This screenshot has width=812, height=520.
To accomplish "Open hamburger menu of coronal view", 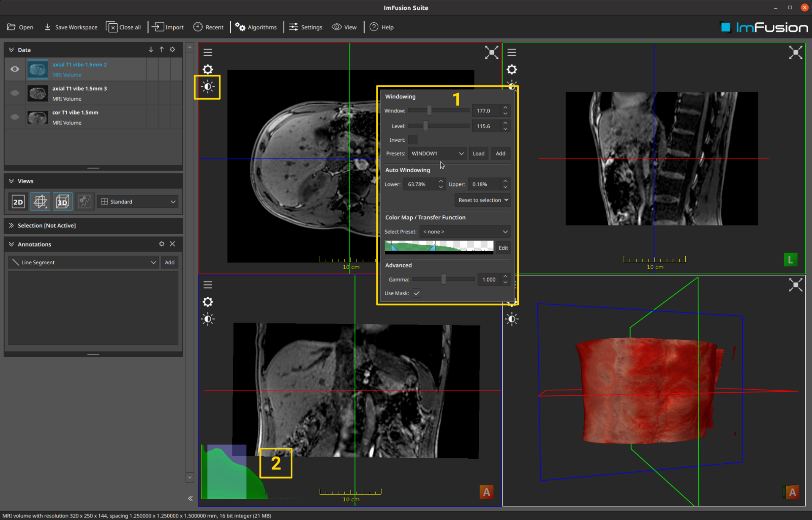I will click(207, 285).
